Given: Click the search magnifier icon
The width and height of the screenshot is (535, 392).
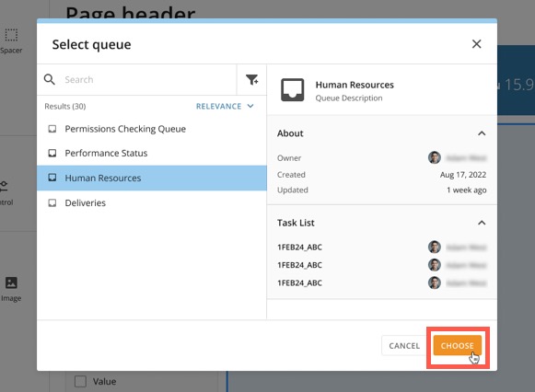Looking at the screenshot, I should [50, 79].
